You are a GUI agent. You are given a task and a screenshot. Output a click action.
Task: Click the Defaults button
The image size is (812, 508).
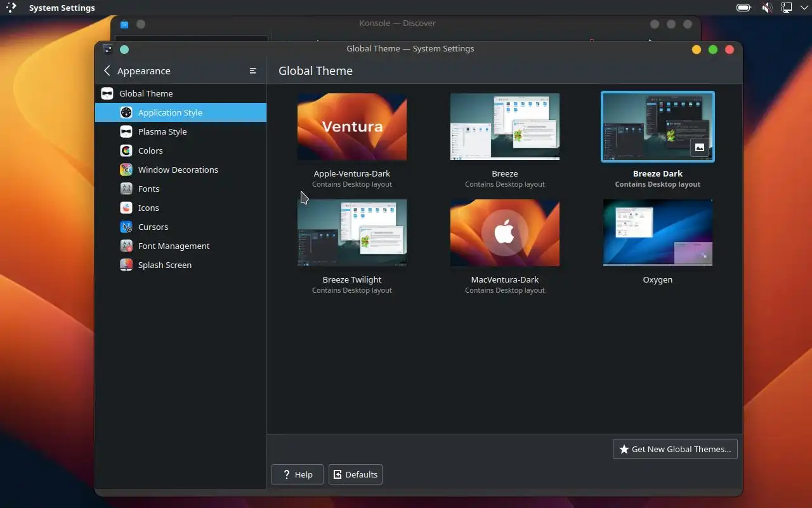(355, 474)
